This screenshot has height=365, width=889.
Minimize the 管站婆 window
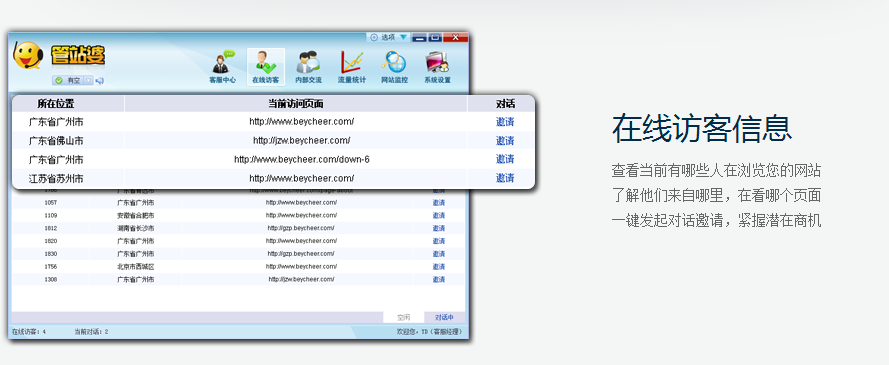pyautogui.click(x=419, y=37)
